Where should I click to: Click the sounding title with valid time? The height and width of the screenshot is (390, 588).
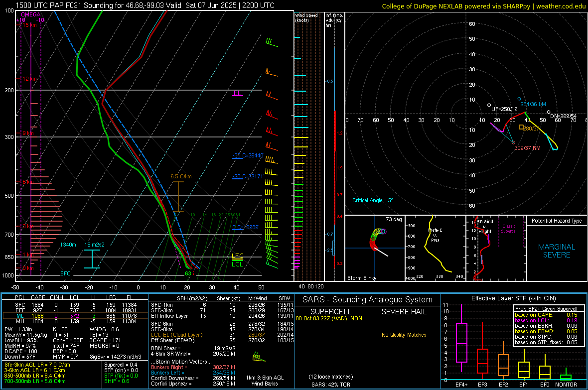pos(145,5)
